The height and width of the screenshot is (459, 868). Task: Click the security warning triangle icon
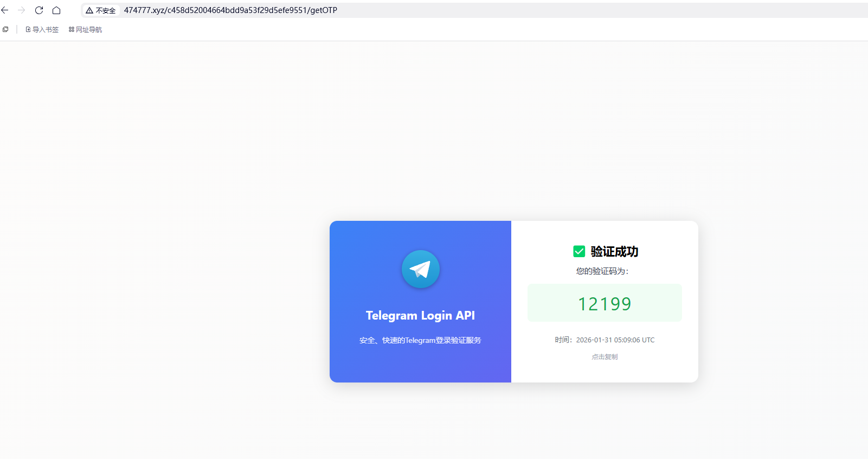[89, 10]
